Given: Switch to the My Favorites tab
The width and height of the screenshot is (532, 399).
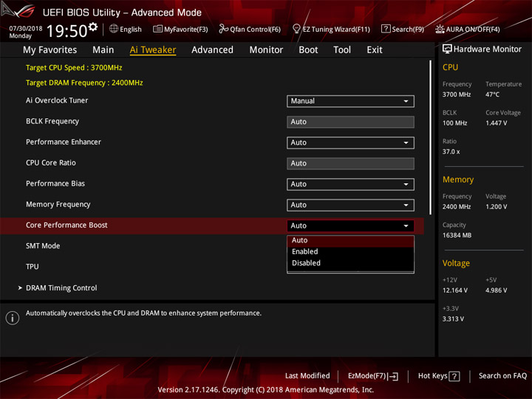Looking at the screenshot, I should (x=50, y=50).
